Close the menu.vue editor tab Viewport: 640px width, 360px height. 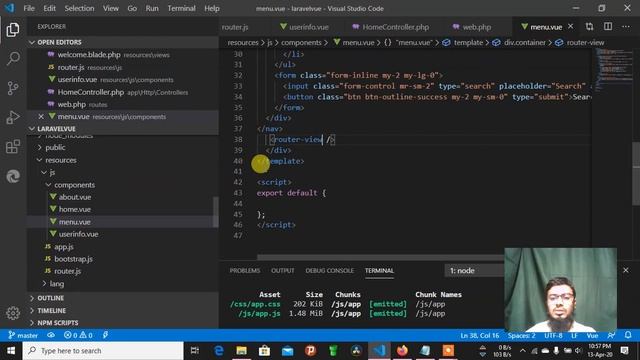(571, 27)
